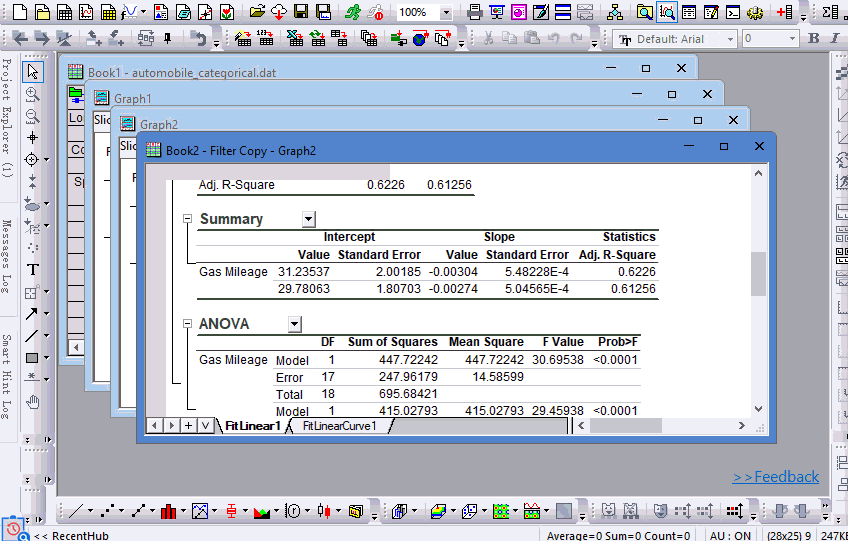This screenshot has width=848, height=541.
Task: Create a line plot from the bottom toolbar
Action: point(77,511)
